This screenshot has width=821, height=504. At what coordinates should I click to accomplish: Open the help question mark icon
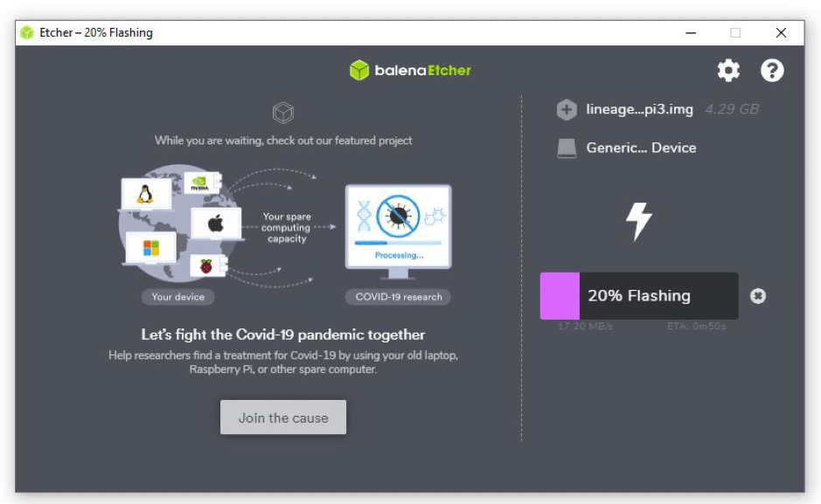tap(772, 71)
